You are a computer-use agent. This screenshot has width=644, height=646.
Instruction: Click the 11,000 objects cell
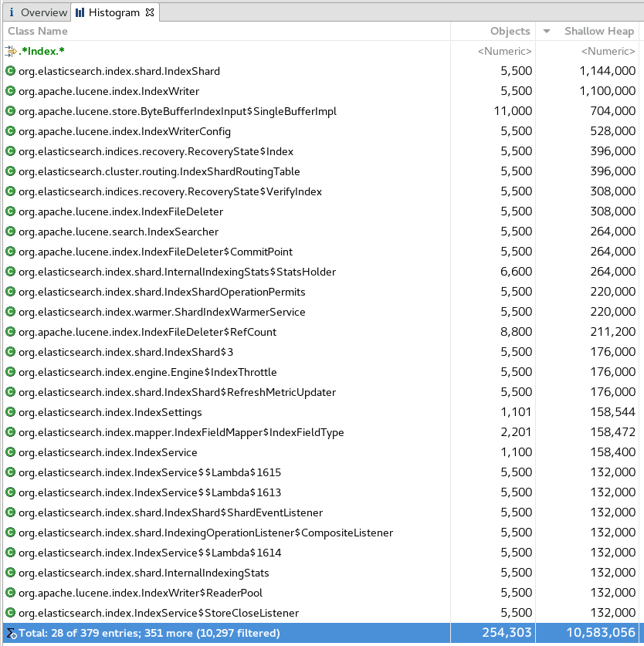point(513,111)
